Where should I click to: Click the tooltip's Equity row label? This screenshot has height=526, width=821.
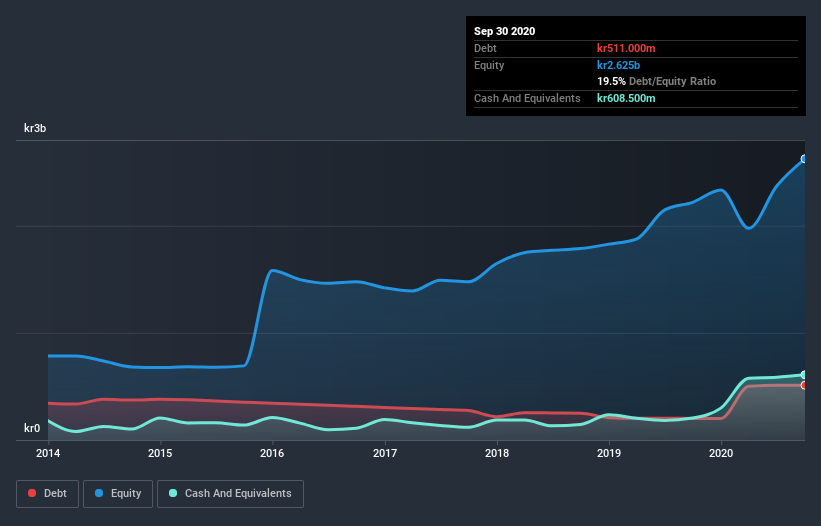point(489,65)
